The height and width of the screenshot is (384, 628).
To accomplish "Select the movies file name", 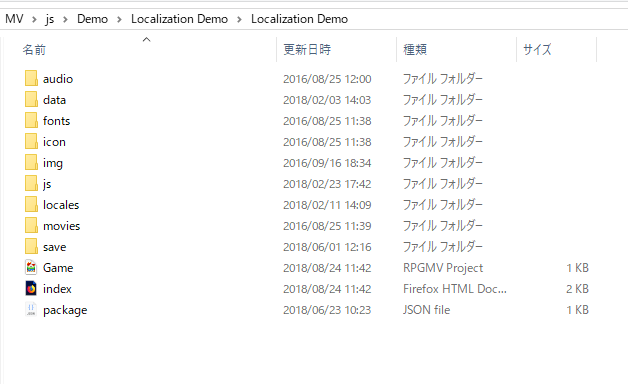I will tap(62, 226).
